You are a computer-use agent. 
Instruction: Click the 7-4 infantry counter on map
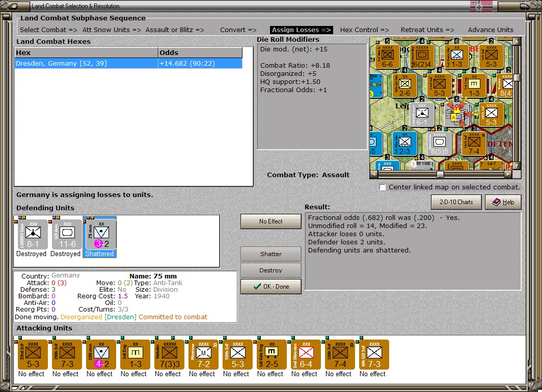point(474,144)
